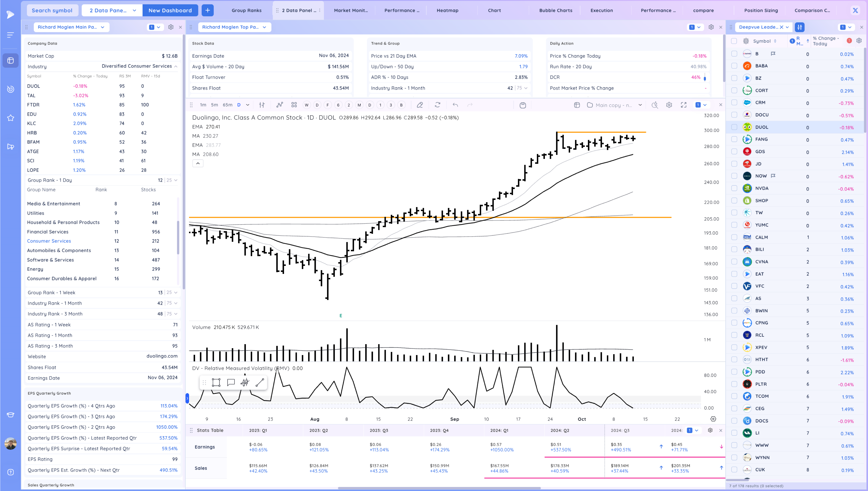Click the filter sliders icon in watchlist
The width and height of the screenshot is (868, 491).
[799, 27]
